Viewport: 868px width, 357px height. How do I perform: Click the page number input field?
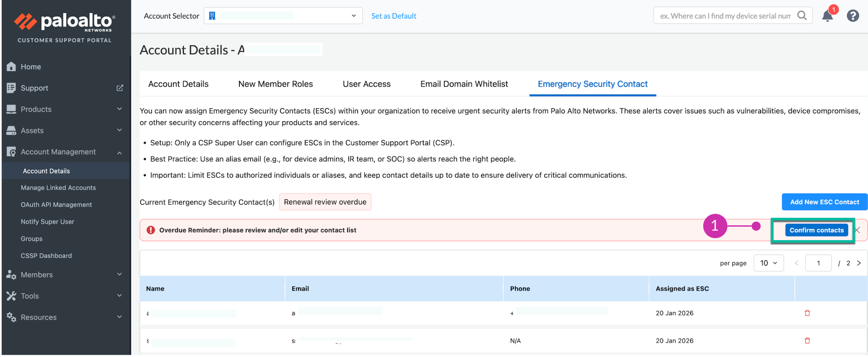click(818, 263)
